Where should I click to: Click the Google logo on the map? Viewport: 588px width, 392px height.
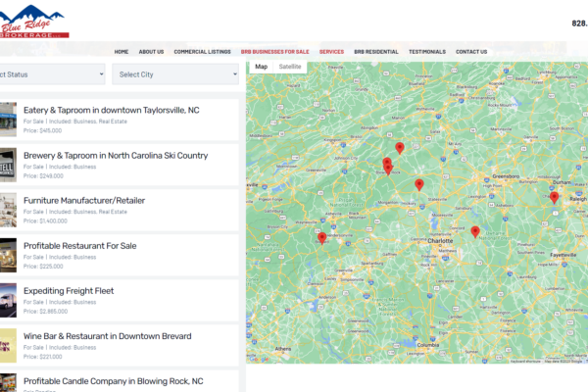[x=260, y=360]
